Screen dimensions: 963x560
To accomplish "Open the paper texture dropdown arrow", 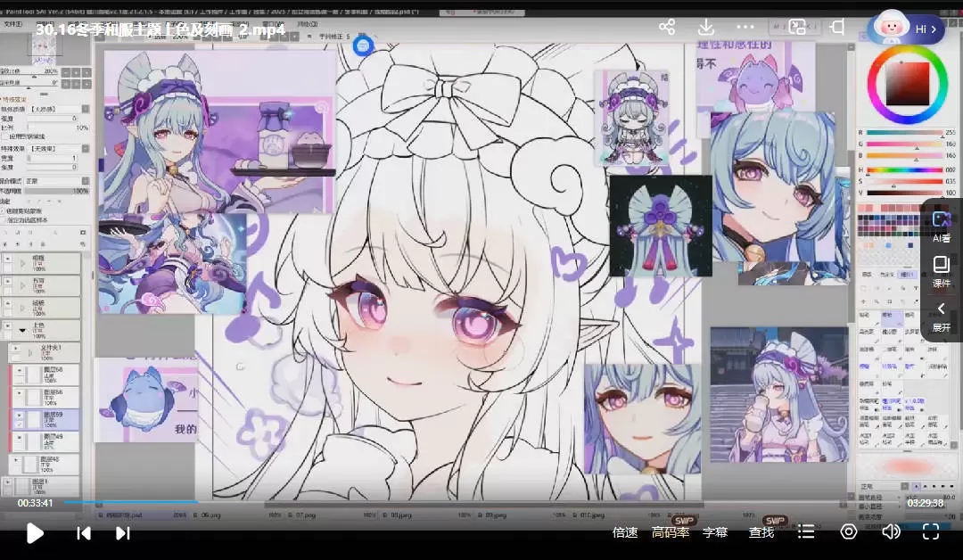I will coord(86,109).
